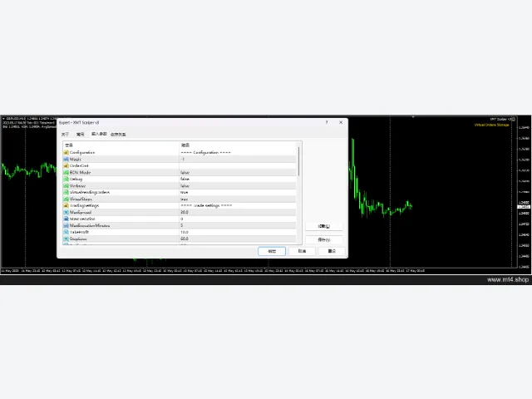
Task: Click the 重设 (Reset) button
Action: tap(332, 251)
